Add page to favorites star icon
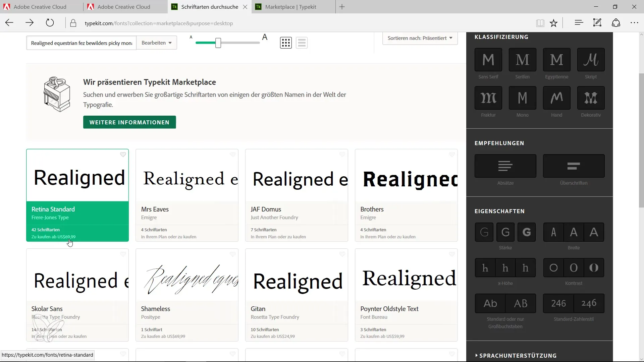Screen dimensions: 644x362 (553, 23)
